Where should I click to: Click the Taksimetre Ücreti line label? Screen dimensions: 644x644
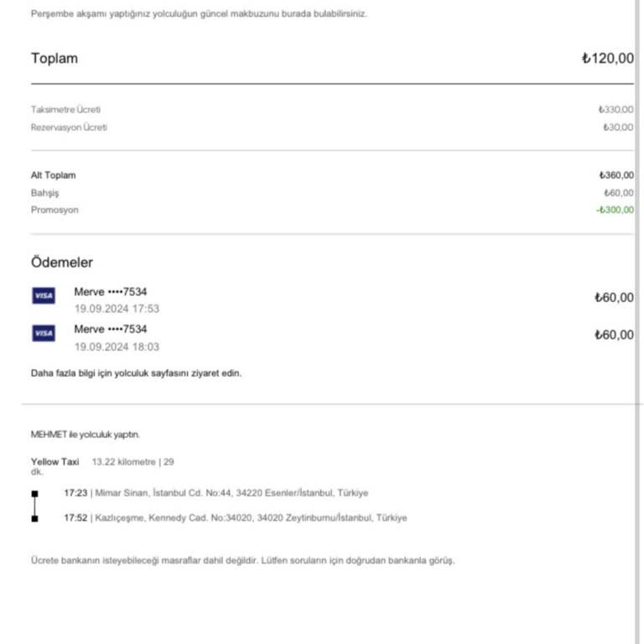[65, 110]
